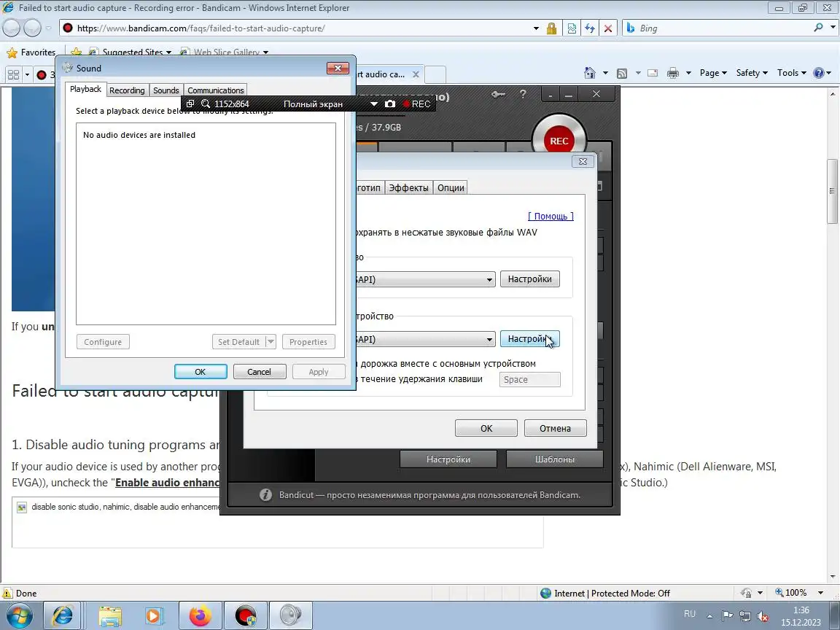Image resolution: width=840 pixels, height=630 pixels.
Task: Open the Опции tab
Action: coord(451,187)
